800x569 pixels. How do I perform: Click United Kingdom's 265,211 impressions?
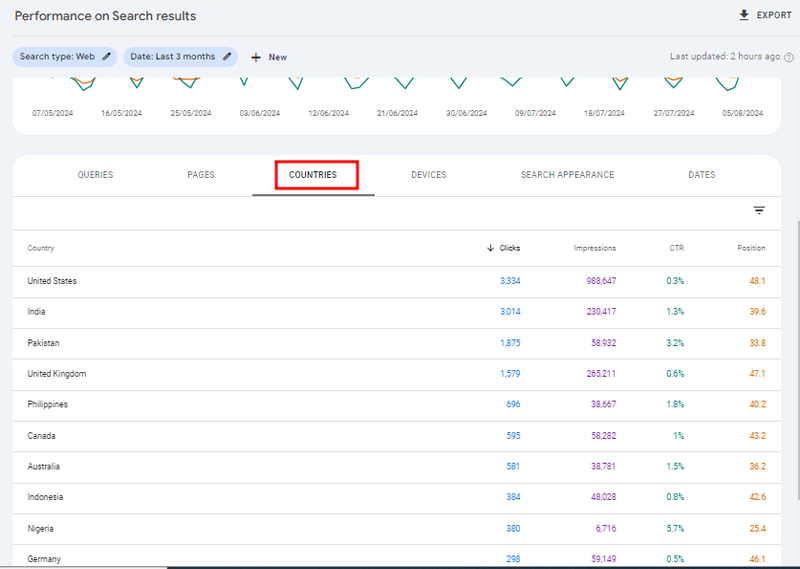click(x=601, y=374)
